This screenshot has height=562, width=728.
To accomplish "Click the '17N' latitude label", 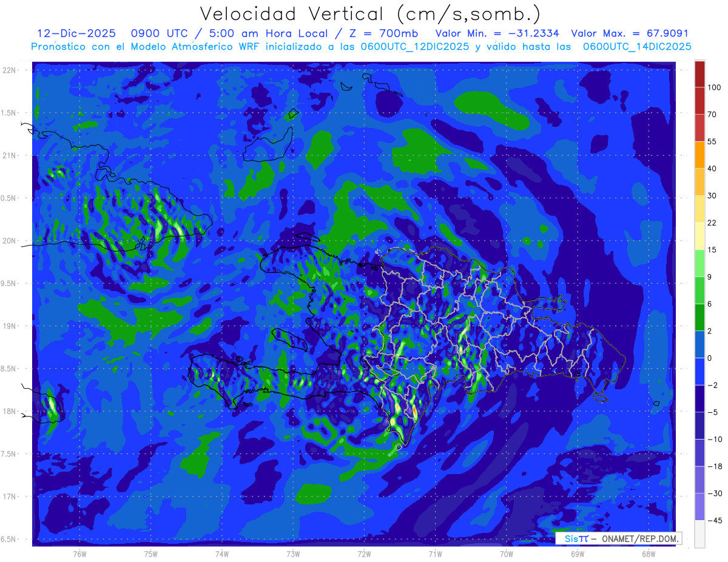I will tap(10, 497).
